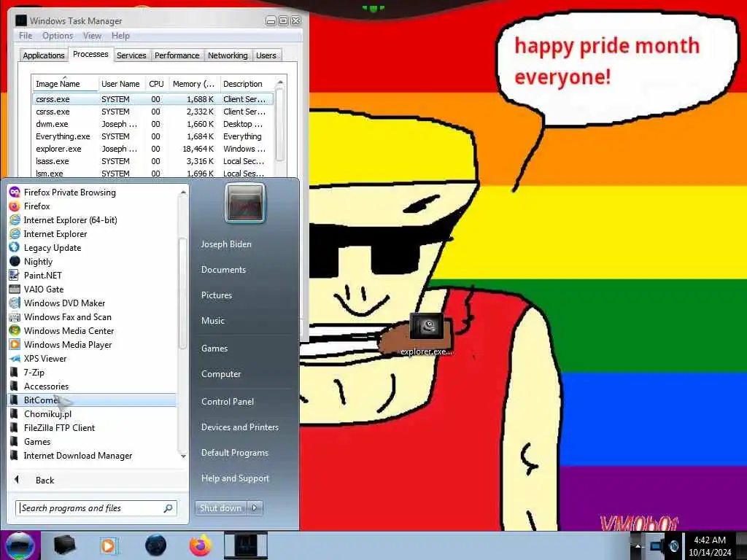The height and width of the screenshot is (560, 747).
Task: Open Windows DVD Maker
Action: click(57, 303)
